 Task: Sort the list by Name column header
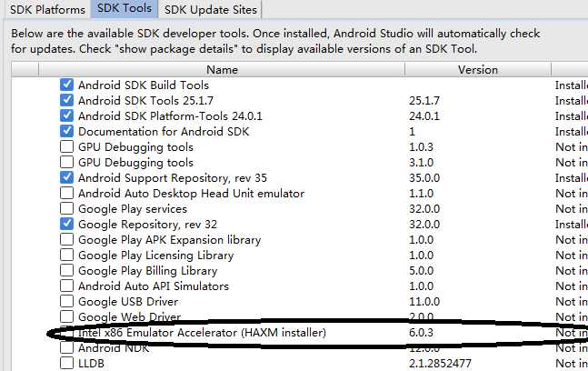point(221,69)
